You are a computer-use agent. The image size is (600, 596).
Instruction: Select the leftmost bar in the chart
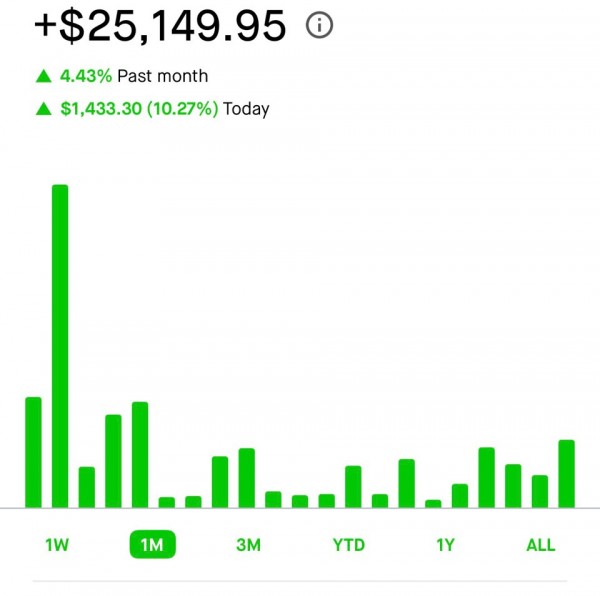(x=33, y=452)
